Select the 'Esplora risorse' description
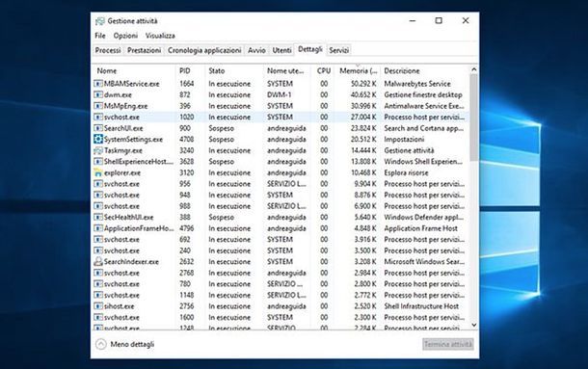The height and width of the screenshot is (369, 588). tap(406, 172)
